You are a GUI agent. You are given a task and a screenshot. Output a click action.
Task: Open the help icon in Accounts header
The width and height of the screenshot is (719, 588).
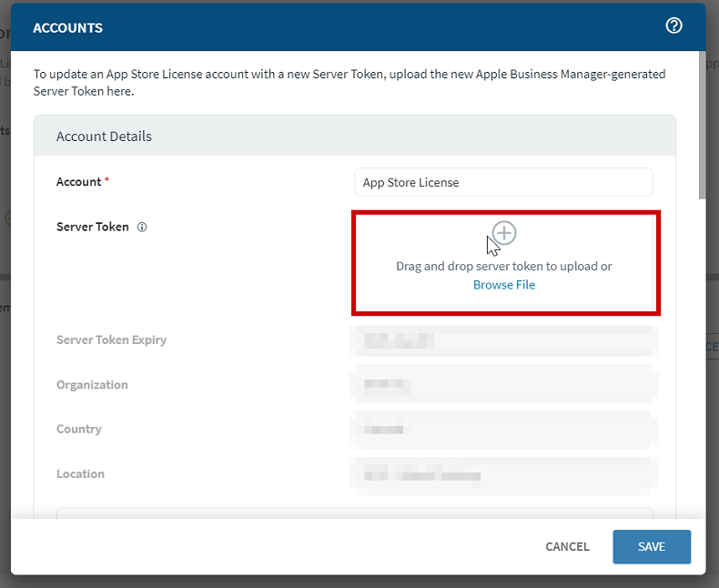tap(673, 26)
